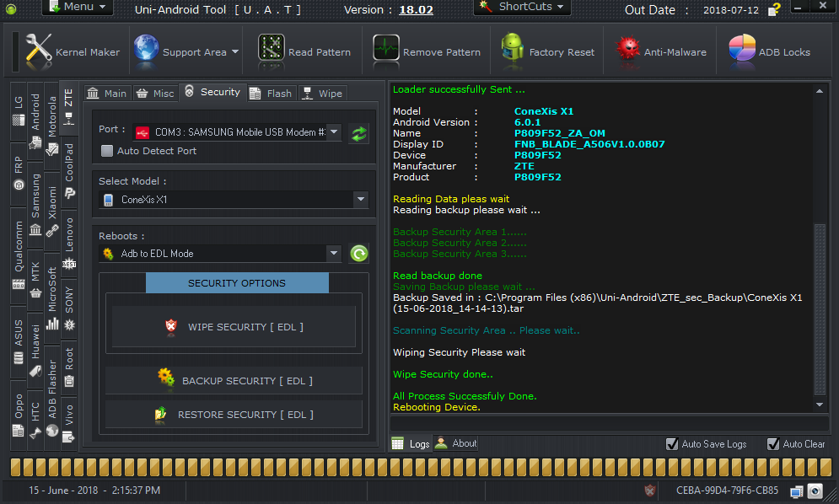Click the segmented progress bar

422,467
